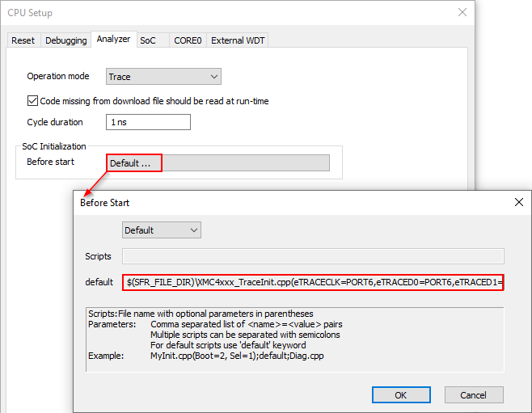Image resolution: width=532 pixels, height=413 pixels.
Task: Open the Debugging tab
Action: pyautogui.click(x=65, y=40)
